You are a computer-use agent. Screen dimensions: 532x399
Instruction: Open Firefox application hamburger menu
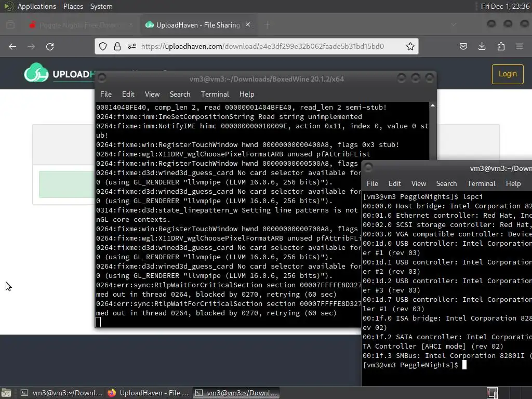520,46
